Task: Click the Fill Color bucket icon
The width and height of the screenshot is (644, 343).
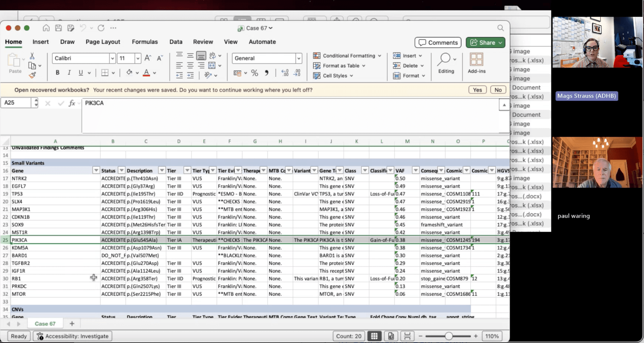Action: click(x=129, y=73)
